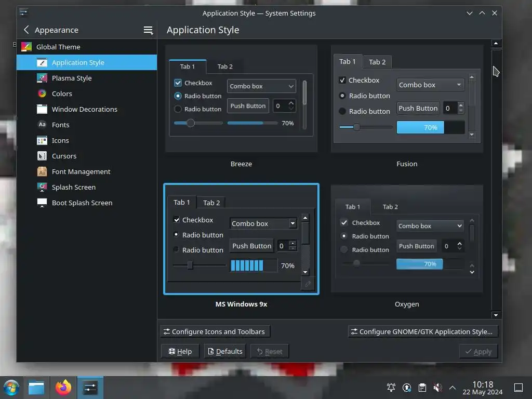
Task: Click the slider handle in Breeze preview
Action: pos(191,123)
